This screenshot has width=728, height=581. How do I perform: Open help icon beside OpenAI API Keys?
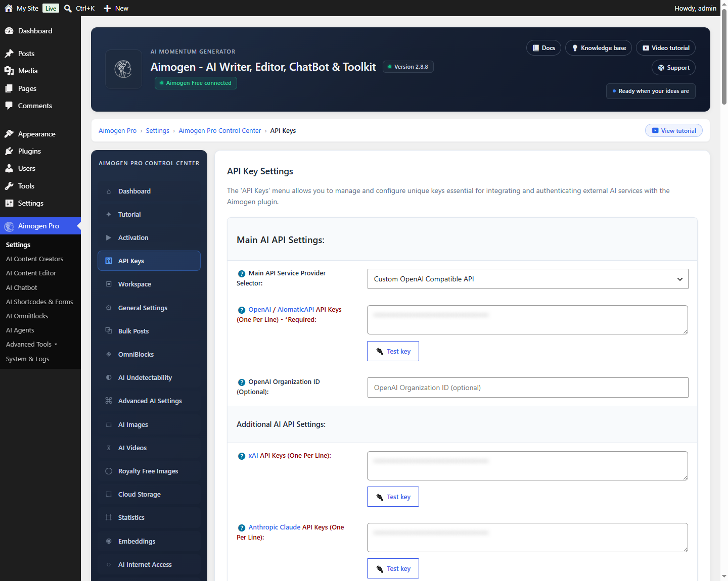pyautogui.click(x=242, y=310)
